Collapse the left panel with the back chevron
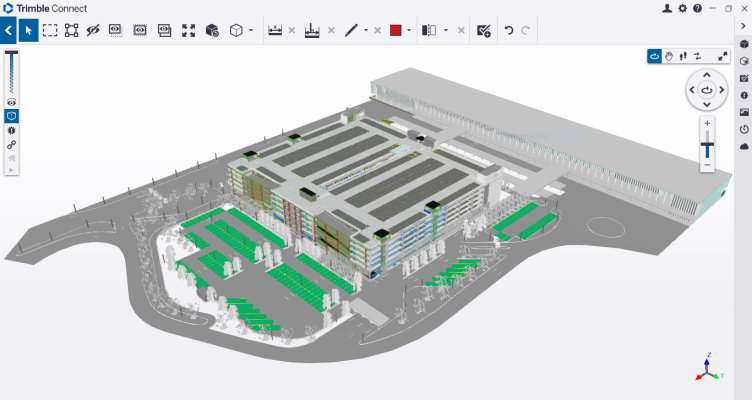This screenshot has height=400, width=752. (8, 31)
